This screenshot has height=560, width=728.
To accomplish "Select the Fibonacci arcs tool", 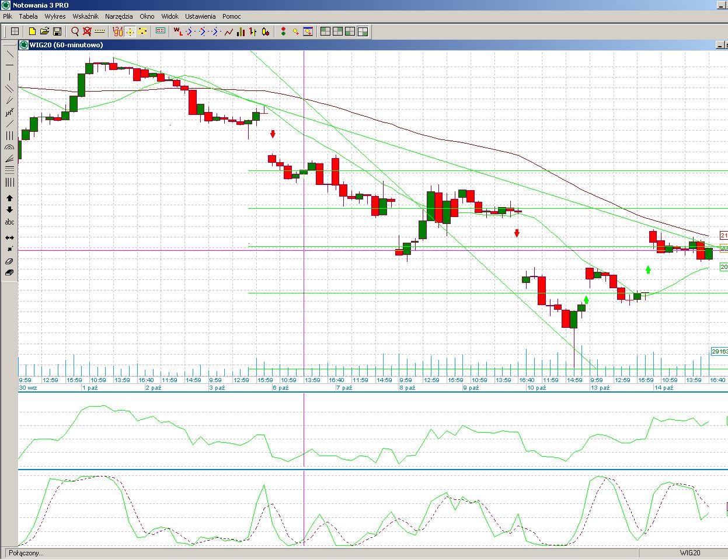I will (9, 148).
